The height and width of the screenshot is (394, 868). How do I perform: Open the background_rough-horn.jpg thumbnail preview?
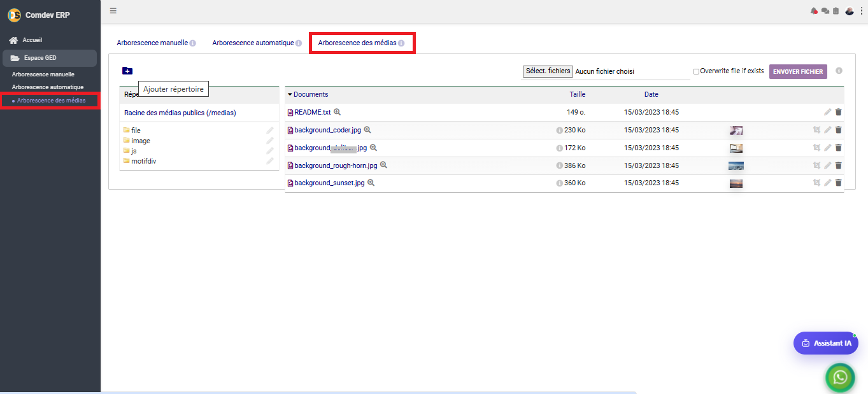pos(736,165)
